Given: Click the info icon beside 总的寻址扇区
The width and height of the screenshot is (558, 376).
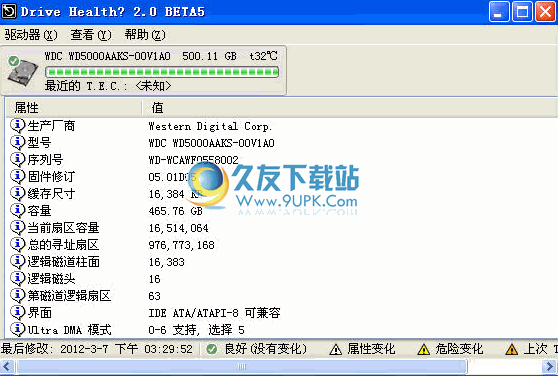Looking at the screenshot, I should pos(17,245).
